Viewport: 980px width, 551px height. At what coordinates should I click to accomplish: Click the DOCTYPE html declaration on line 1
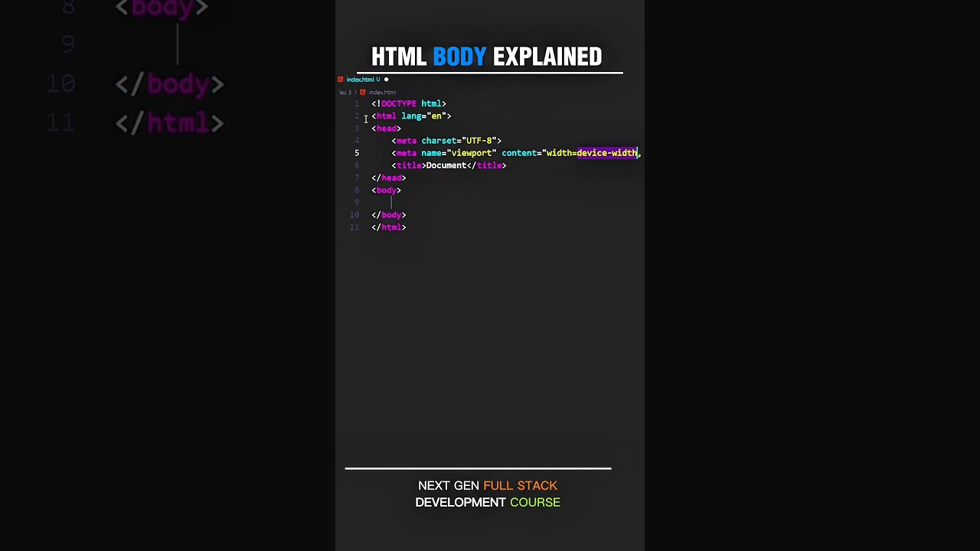(409, 103)
